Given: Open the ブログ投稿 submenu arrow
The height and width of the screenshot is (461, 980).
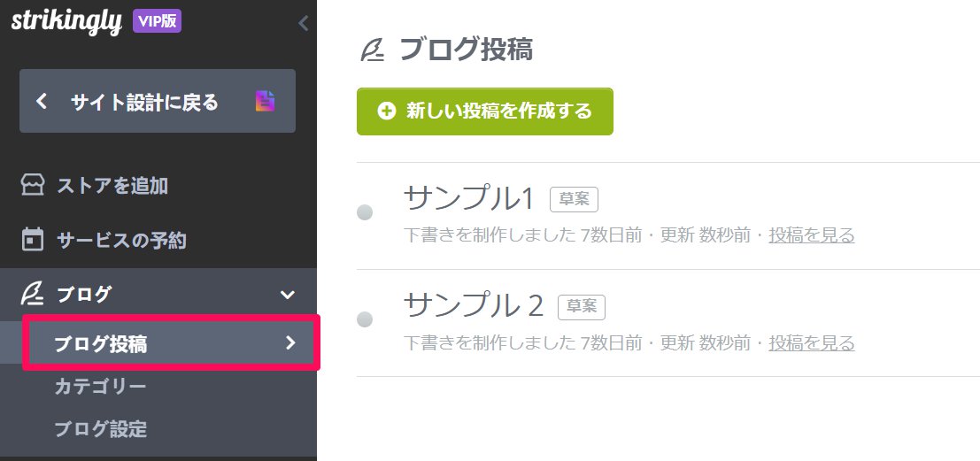Looking at the screenshot, I should click(290, 342).
